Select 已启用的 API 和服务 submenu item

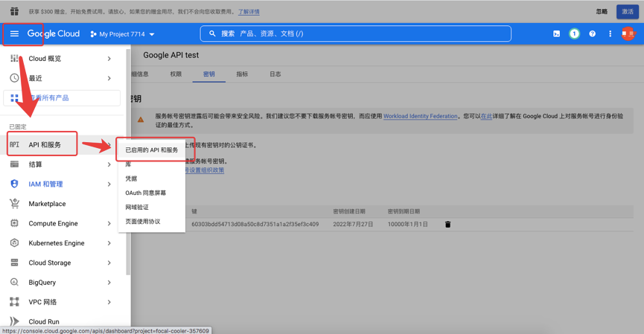(152, 150)
